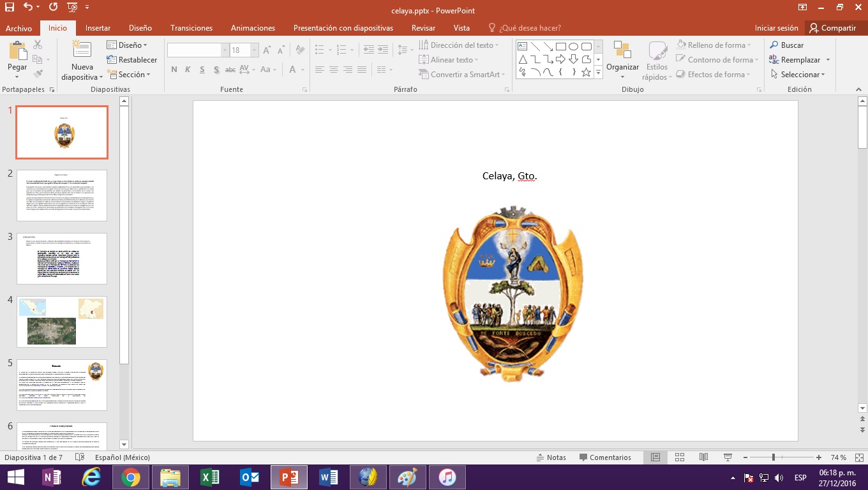The width and height of the screenshot is (868, 490).
Task: Toggle the Comentarios pane
Action: 605,457
